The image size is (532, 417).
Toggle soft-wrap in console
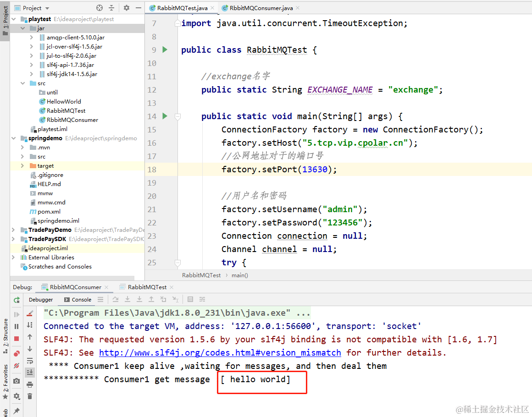pyautogui.click(x=30, y=360)
